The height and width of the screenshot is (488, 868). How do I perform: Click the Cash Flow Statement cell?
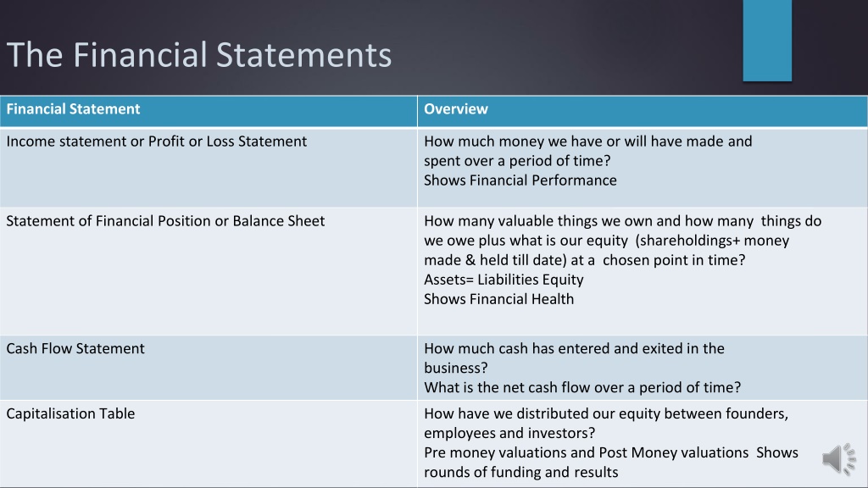tap(209, 368)
